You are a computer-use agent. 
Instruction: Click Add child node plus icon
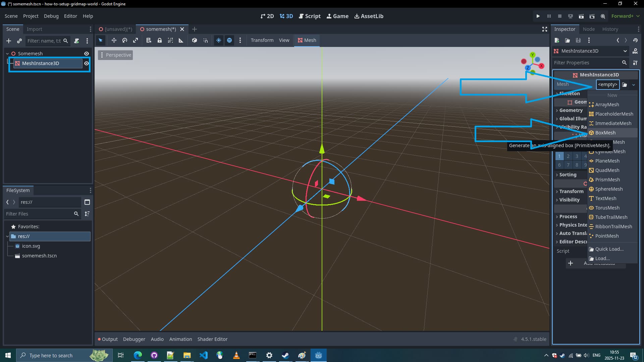(x=9, y=41)
